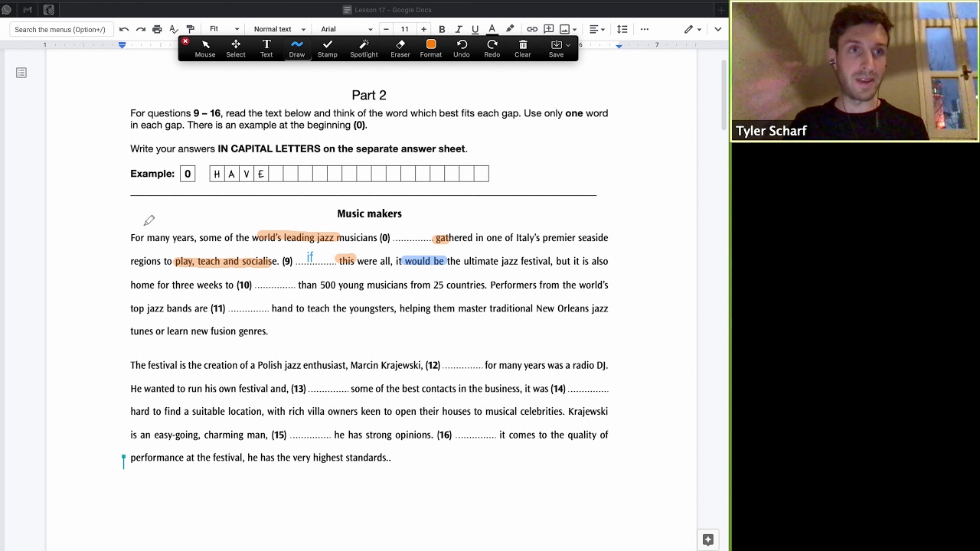This screenshot has width=980, height=551.
Task: Print the document
Action: (x=157, y=29)
